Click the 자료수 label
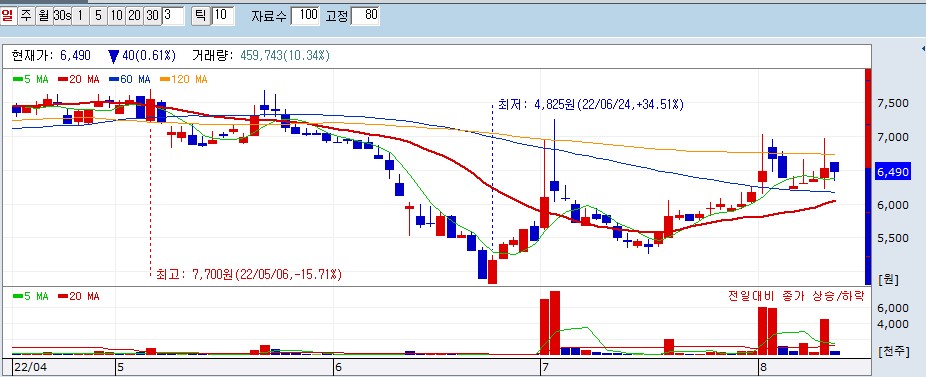 [269, 16]
